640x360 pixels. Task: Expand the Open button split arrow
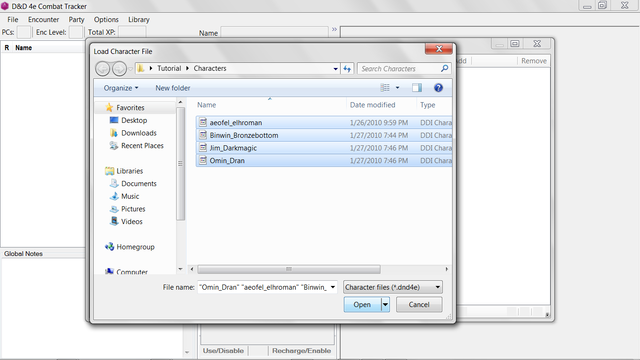tap(385, 304)
